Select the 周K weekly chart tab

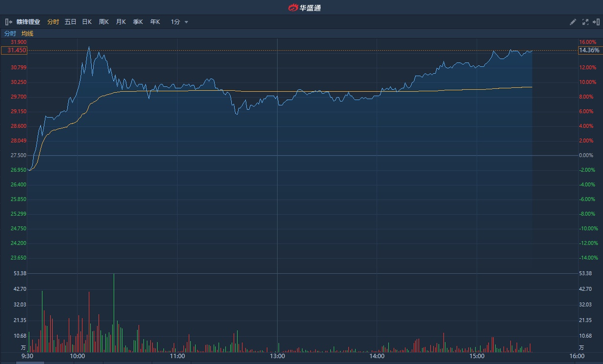(104, 22)
